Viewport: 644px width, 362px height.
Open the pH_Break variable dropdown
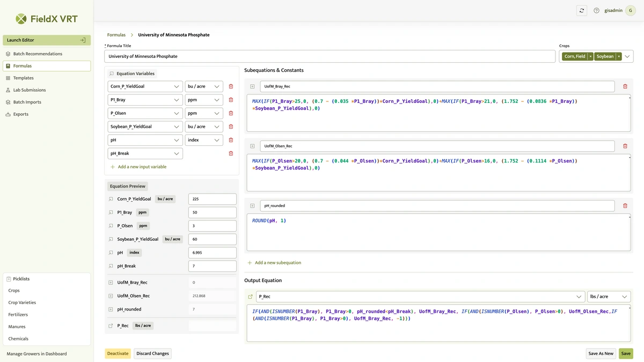pos(145,153)
